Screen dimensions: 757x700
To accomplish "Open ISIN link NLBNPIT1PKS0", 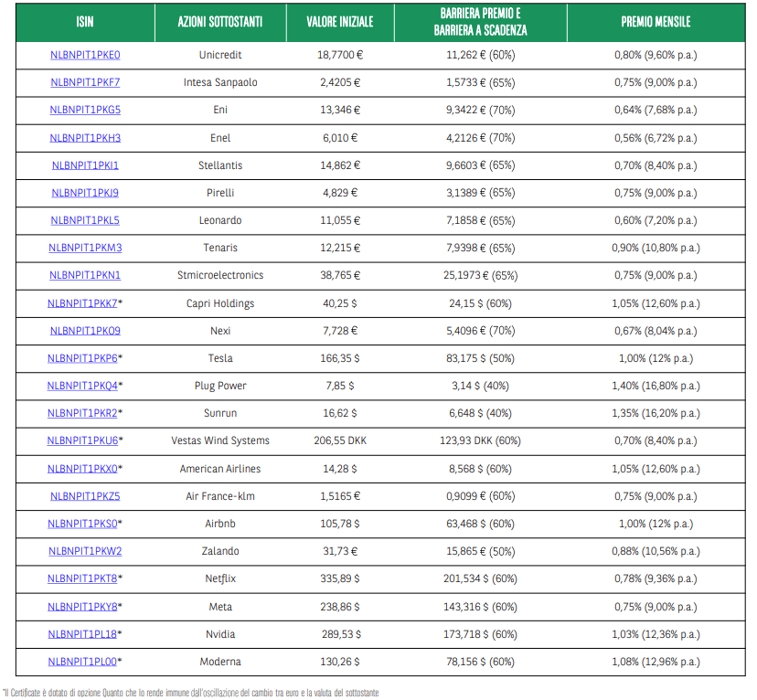I will [x=82, y=524].
